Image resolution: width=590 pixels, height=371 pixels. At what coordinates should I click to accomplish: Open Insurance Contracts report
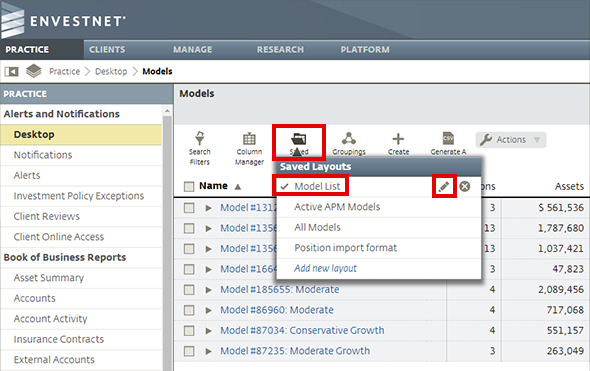click(59, 339)
